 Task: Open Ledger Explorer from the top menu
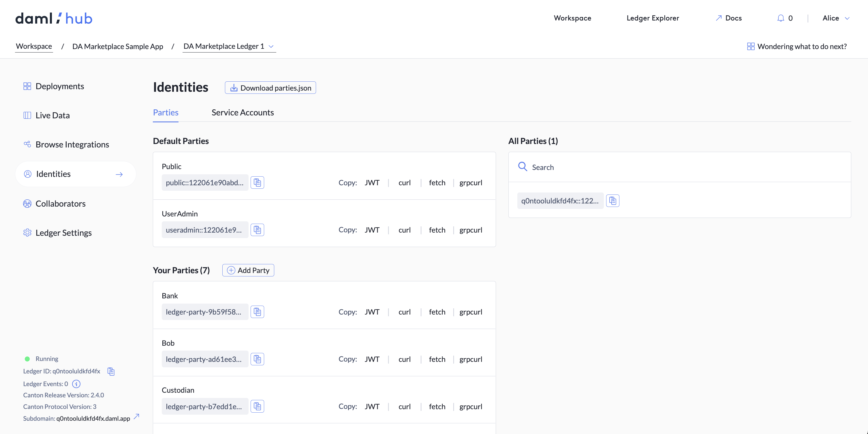(x=653, y=18)
